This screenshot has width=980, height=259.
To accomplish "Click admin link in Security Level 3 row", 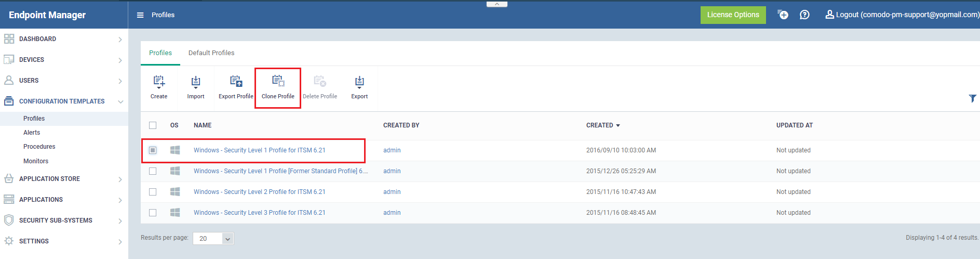I will 392,213.
